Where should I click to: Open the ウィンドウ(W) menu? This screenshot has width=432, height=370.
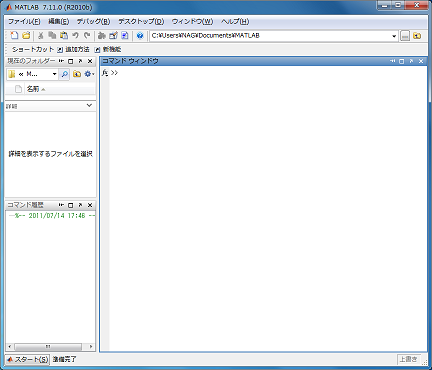192,21
